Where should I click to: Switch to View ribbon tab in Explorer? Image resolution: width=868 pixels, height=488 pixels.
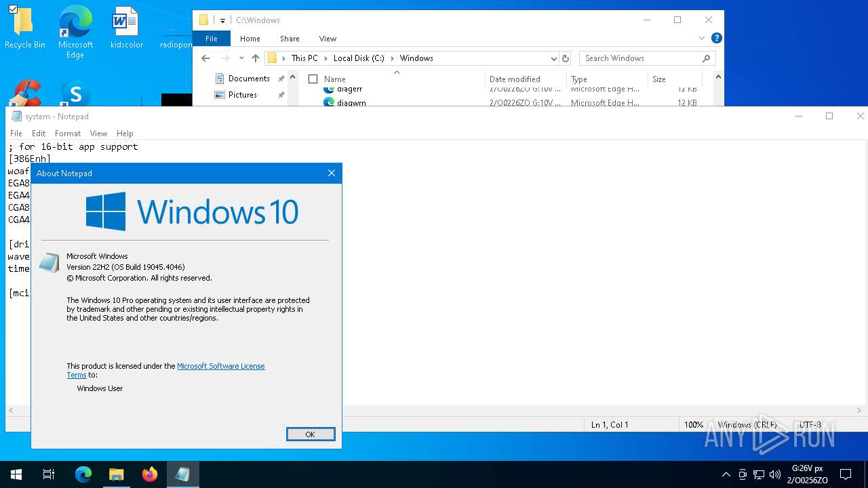328,39
